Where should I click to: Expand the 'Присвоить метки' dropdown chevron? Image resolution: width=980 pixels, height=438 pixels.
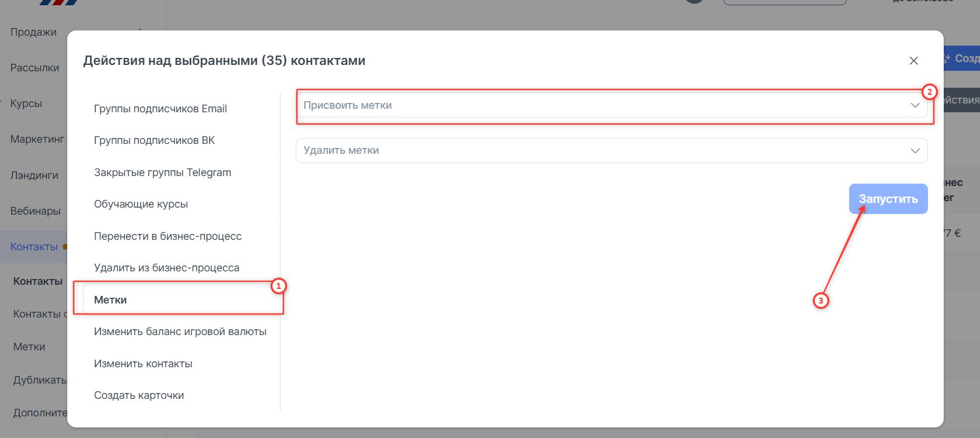coord(915,106)
